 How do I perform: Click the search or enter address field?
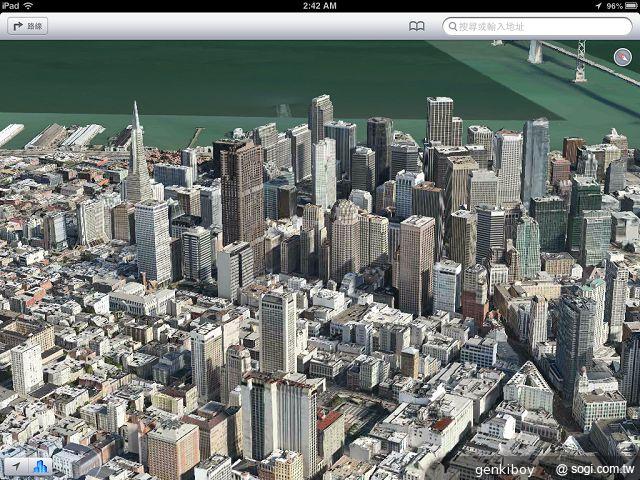click(x=540, y=26)
